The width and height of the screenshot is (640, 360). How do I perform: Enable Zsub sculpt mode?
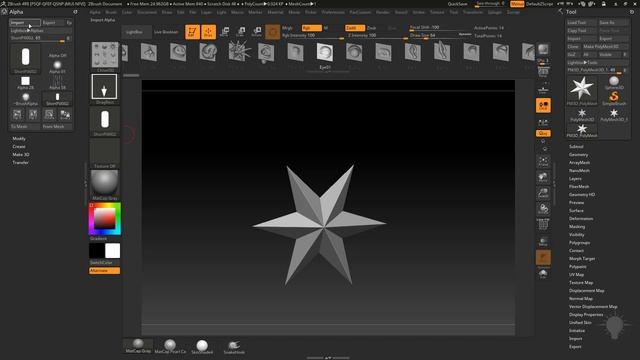(371, 28)
